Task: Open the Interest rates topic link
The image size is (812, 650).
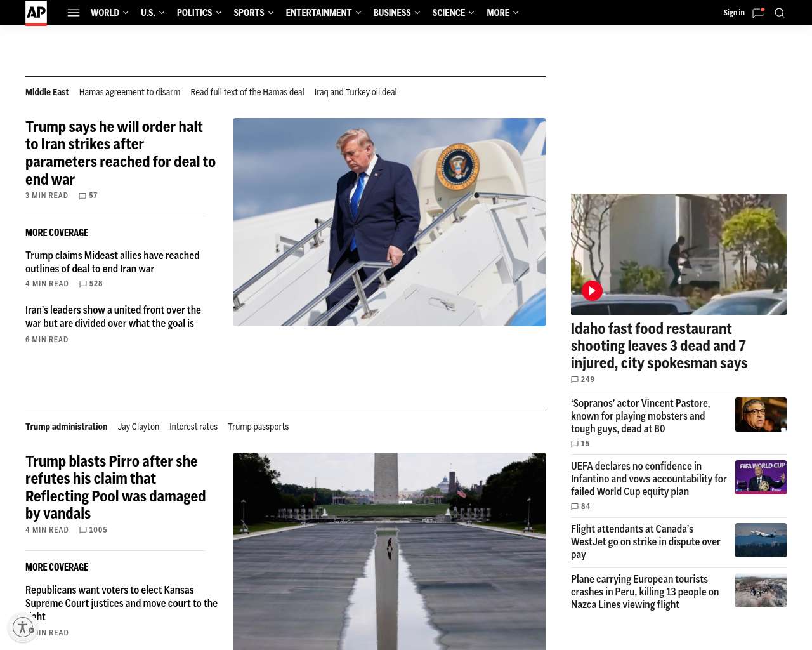Action: pos(193,427)
